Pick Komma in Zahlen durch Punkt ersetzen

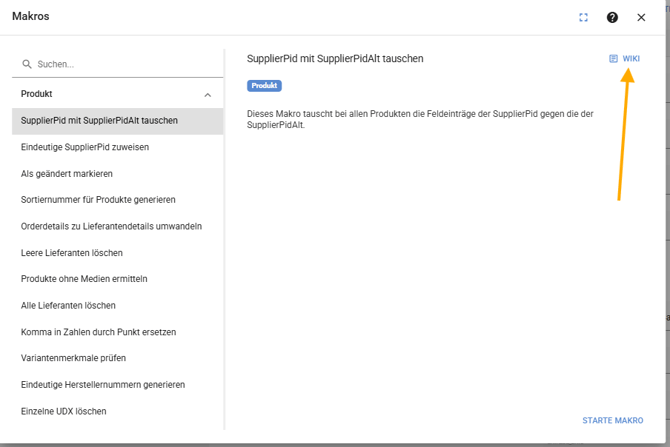coord(98,332)
